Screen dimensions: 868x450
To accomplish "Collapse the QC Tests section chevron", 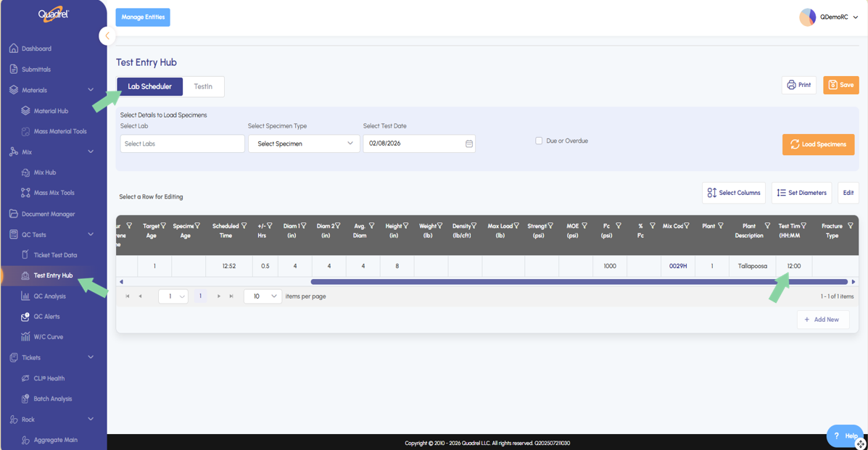I will (x=91, y=234).
